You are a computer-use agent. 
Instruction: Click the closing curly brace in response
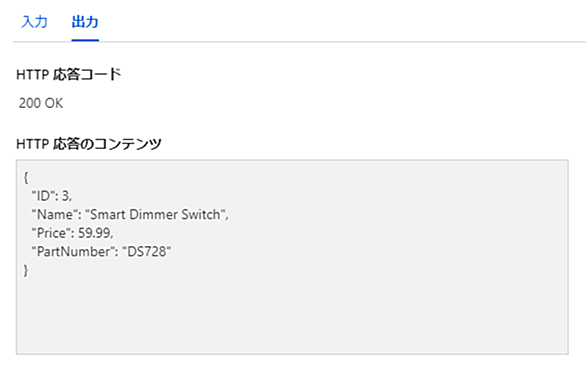point(26,270)
